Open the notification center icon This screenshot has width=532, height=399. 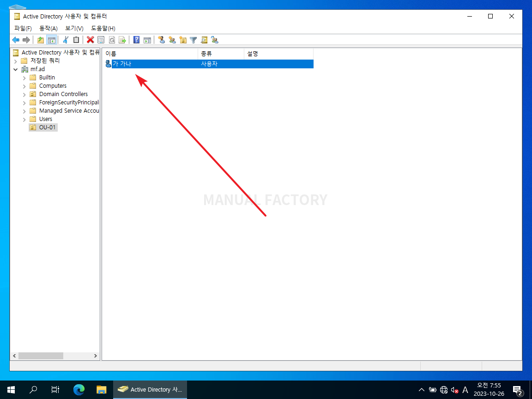[x=518, y=391]
